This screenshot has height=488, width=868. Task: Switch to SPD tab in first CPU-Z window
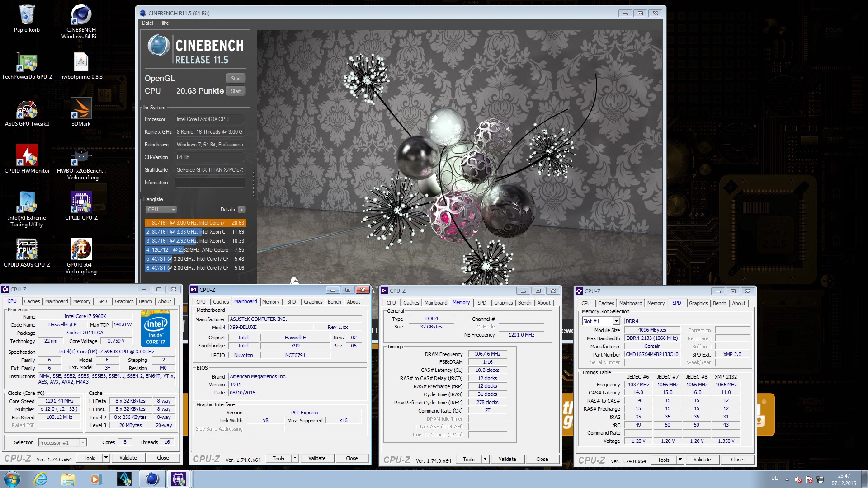[x=103, y=301]
